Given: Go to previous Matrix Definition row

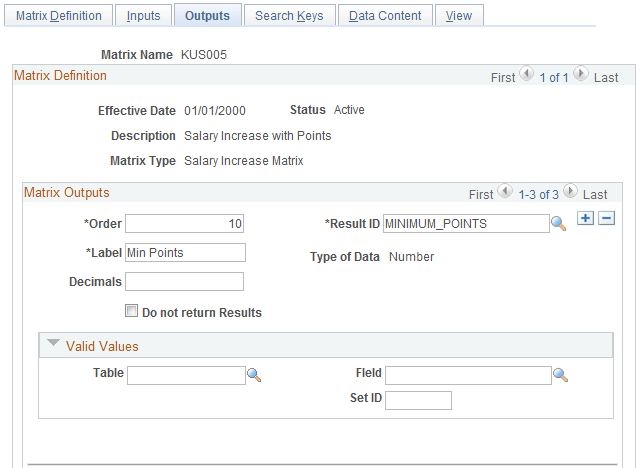Looking at the screenshot, I should coord(527,74).
